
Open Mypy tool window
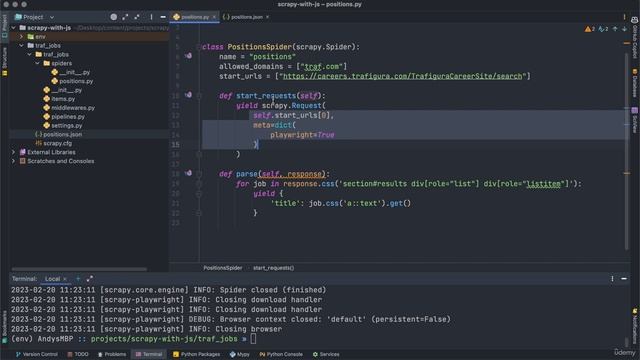(240, 354)
